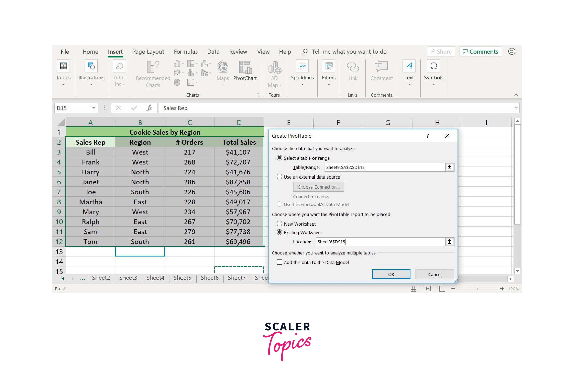Click the Sparklines icon
The width and height of the screenshot is (574, 392).
[302, 66]
